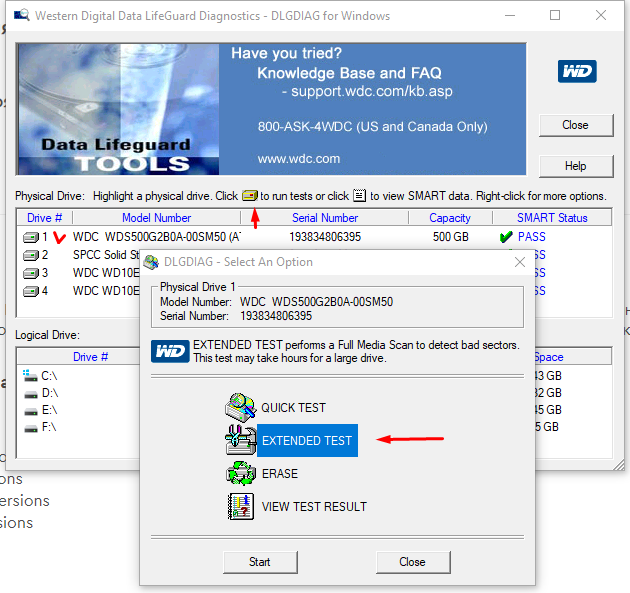630x593 pixels.
Task: Select the VIEW TEST RESULT notebook icon
Action: coord(241,506)
